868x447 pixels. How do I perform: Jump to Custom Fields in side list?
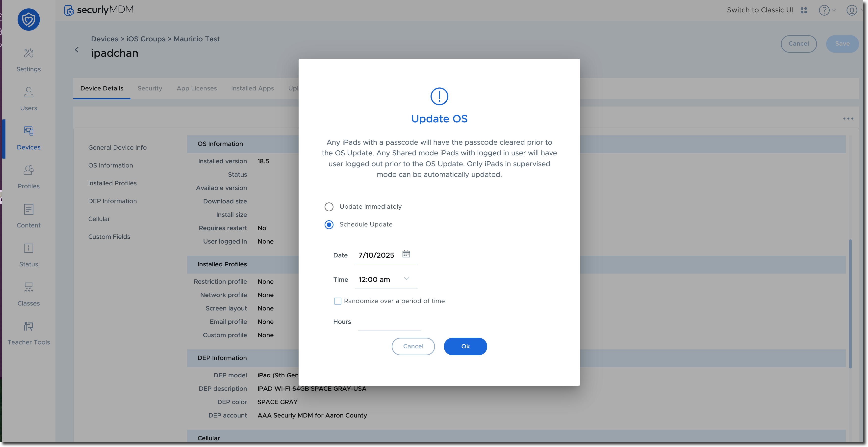click(x=109, y=237)
